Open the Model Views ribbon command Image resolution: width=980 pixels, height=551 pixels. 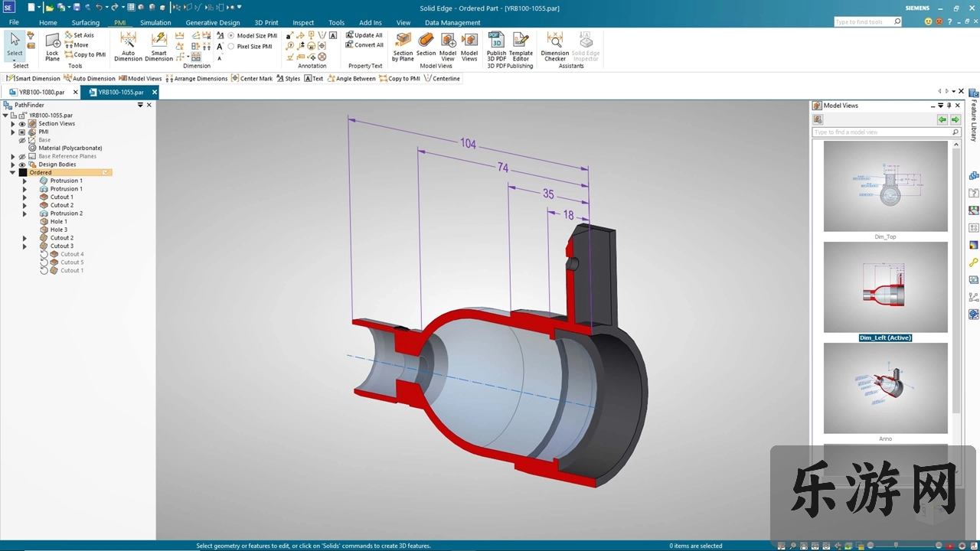coord(469,47)
